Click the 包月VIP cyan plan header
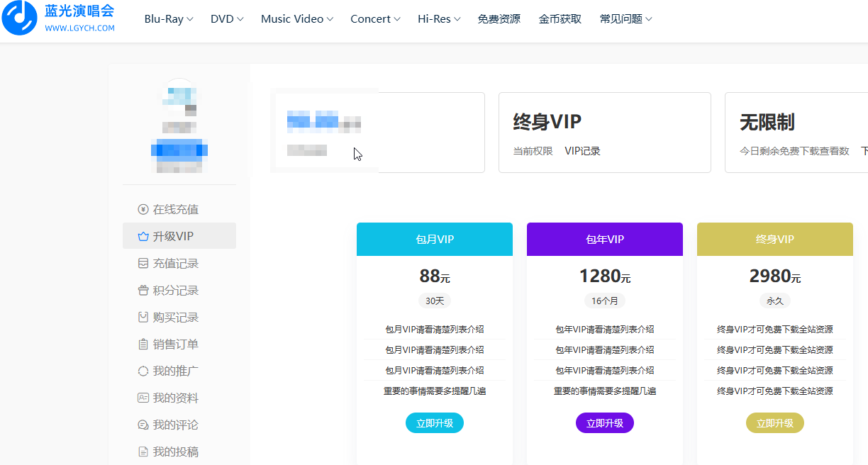The image size is (868, 465). [435, 240]
